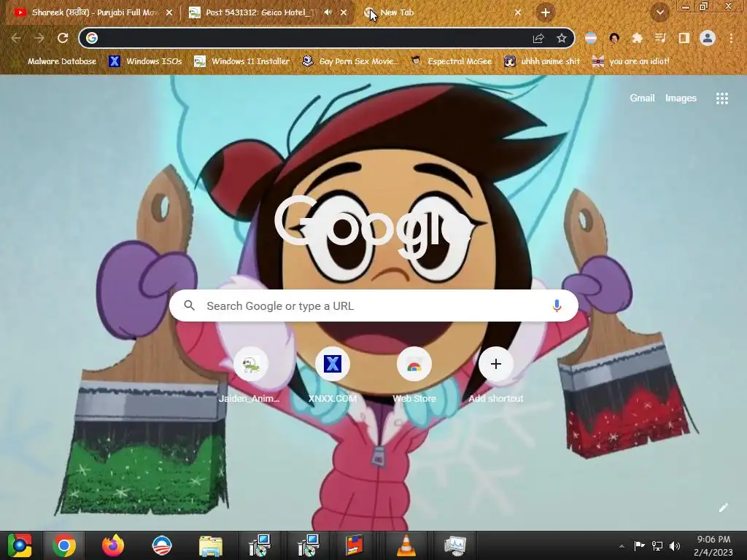Customize this page with the pencil icon
747x560 pixels.
(723, 507)
